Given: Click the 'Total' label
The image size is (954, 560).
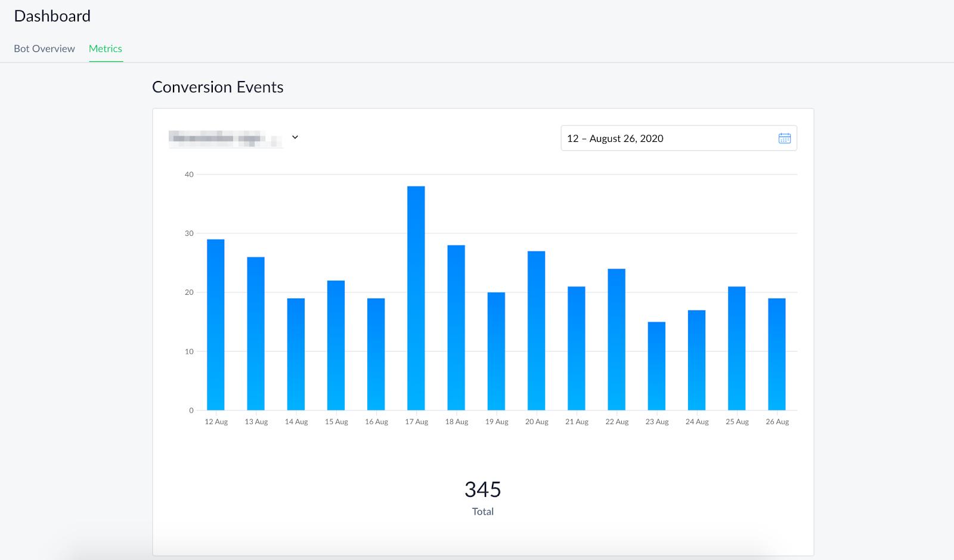Looking at the screenshot, I should 483,512.
